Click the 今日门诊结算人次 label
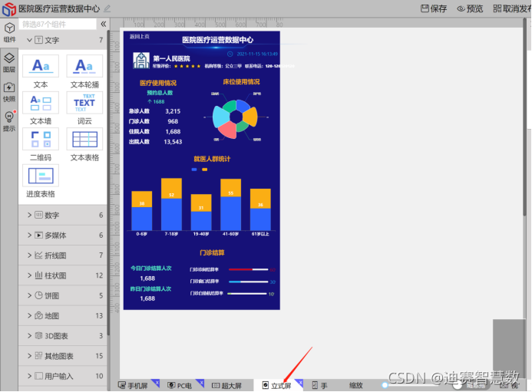 point(151,268)
